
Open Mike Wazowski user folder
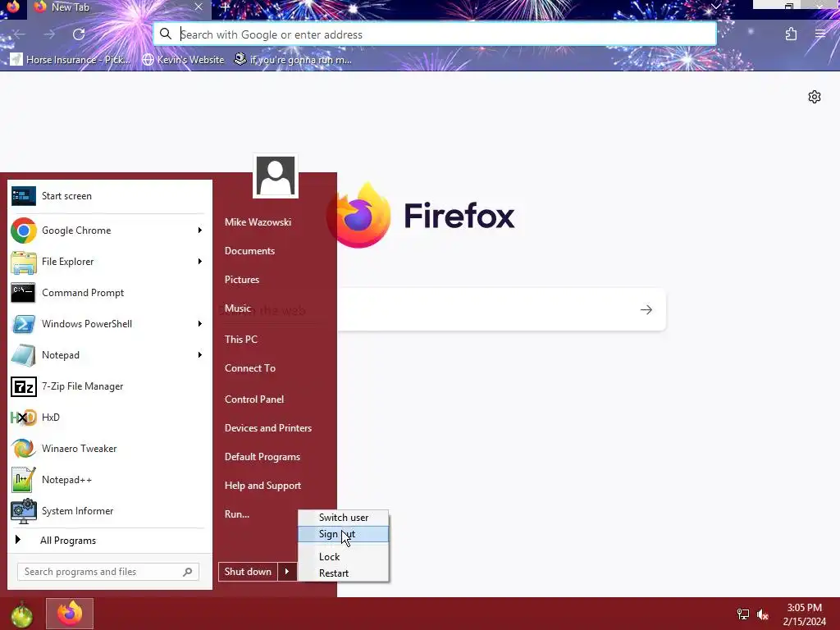coord(258,221)
